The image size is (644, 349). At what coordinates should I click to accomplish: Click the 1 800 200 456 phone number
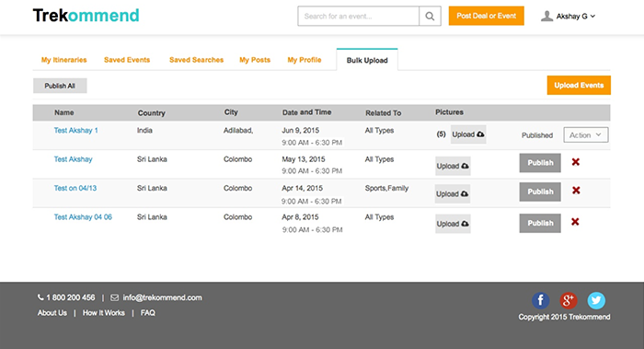click(x=70, y=297)
